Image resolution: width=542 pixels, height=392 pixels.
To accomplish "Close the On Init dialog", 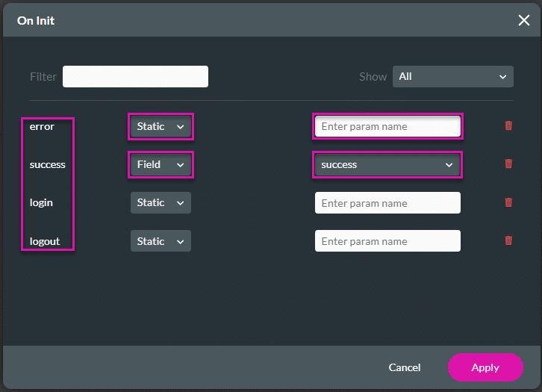I will (x=523, y=20).
